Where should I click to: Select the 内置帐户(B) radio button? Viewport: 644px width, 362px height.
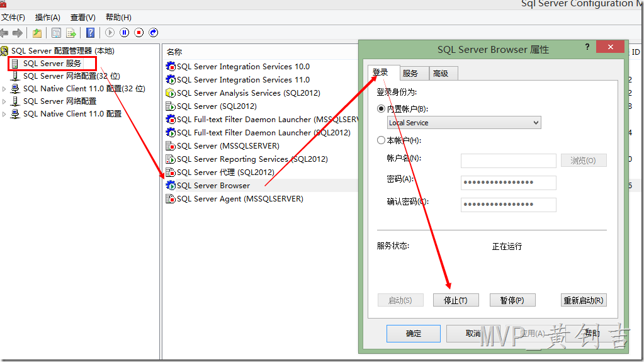(x=381, y=109)
